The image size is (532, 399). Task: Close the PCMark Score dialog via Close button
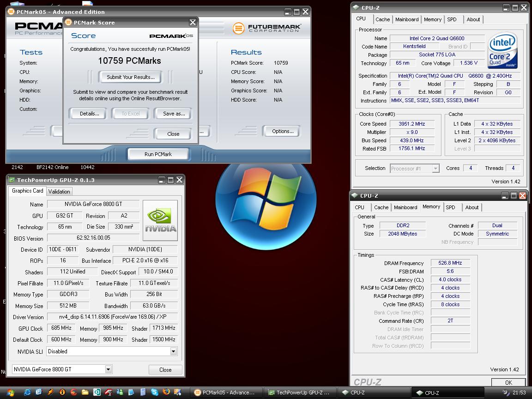(x=173, y=133)
